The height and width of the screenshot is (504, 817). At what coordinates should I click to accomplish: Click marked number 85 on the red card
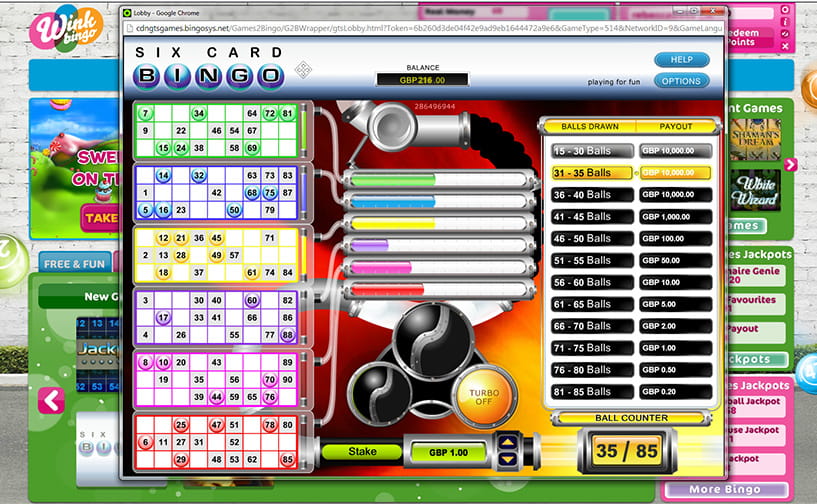[x=287, y=460]
